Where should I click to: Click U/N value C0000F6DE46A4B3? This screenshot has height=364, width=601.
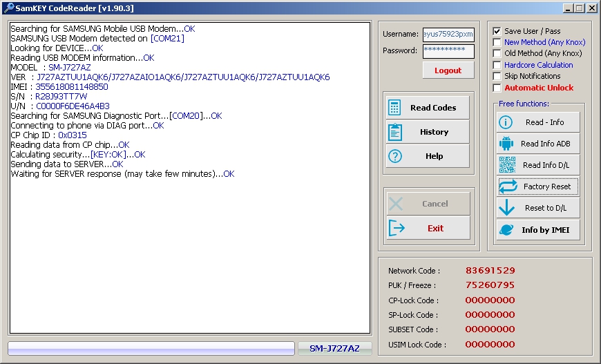[x=73, y=106]
